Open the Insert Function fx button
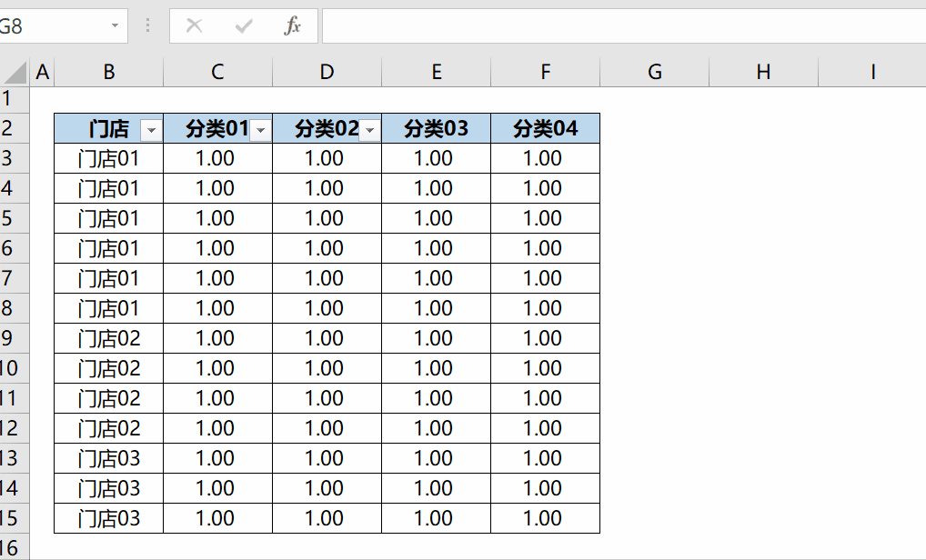The width and height of the screenshot is (926, 560). click(292, 25)
